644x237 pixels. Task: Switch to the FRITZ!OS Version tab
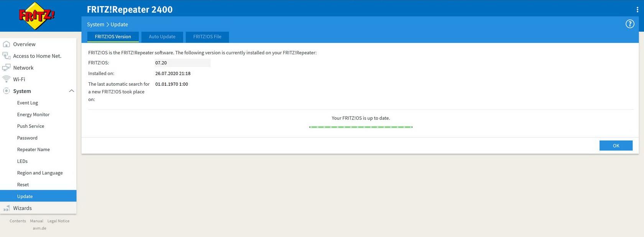[113, 37]
